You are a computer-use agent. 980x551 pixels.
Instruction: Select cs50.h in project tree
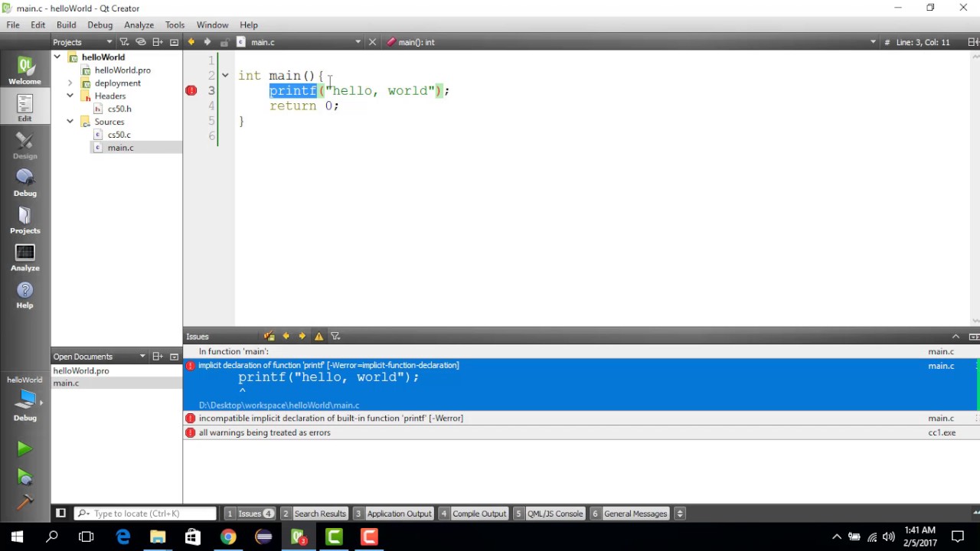coord(119,109)
